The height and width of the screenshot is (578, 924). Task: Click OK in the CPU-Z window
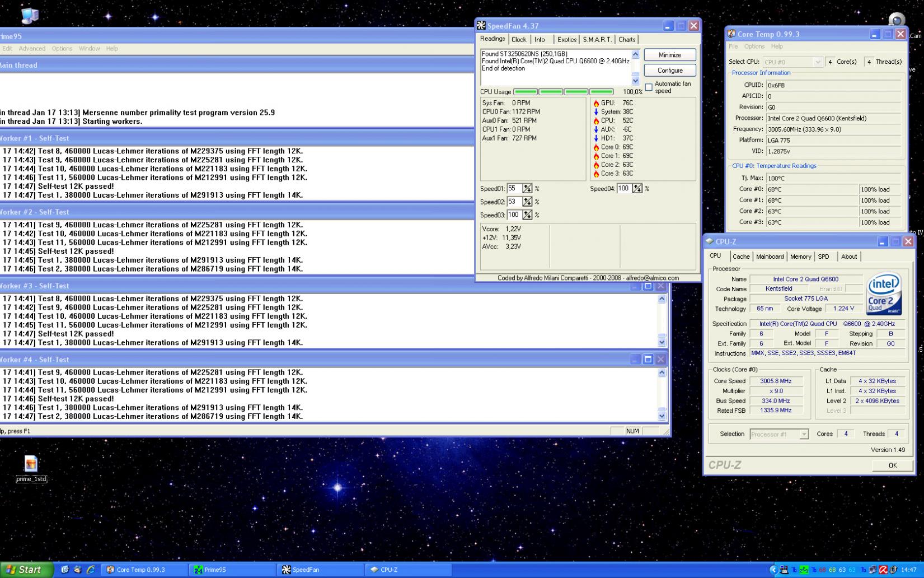893,465
